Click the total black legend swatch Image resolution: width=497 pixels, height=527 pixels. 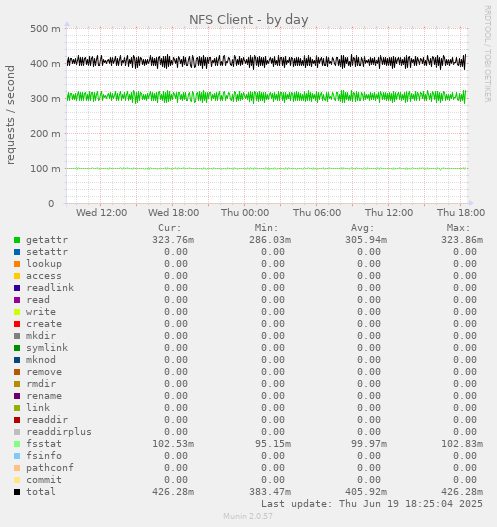[x=17, y=492]
